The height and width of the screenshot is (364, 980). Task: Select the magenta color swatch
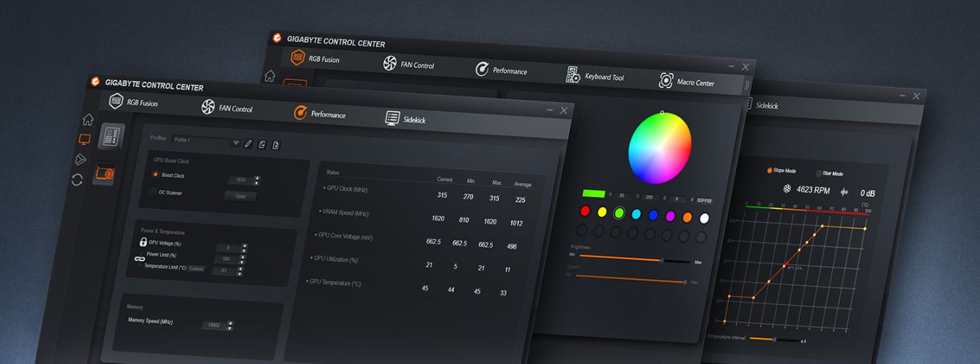click(671, 216)
